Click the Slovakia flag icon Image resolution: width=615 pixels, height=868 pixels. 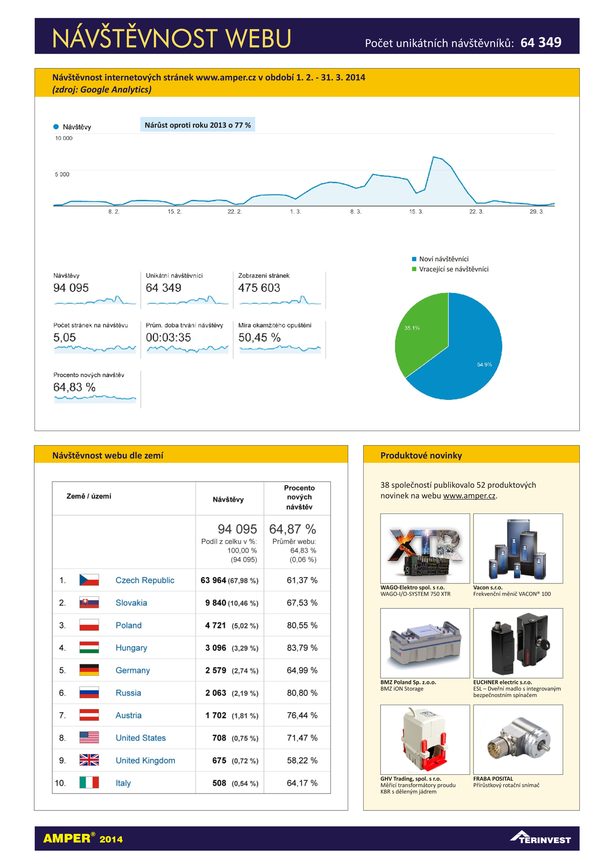coord(89,602)
